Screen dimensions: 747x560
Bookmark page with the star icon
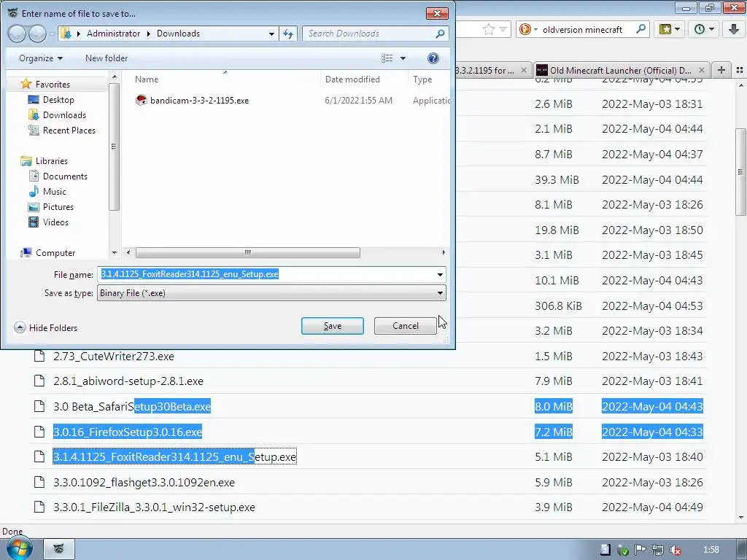489,29
